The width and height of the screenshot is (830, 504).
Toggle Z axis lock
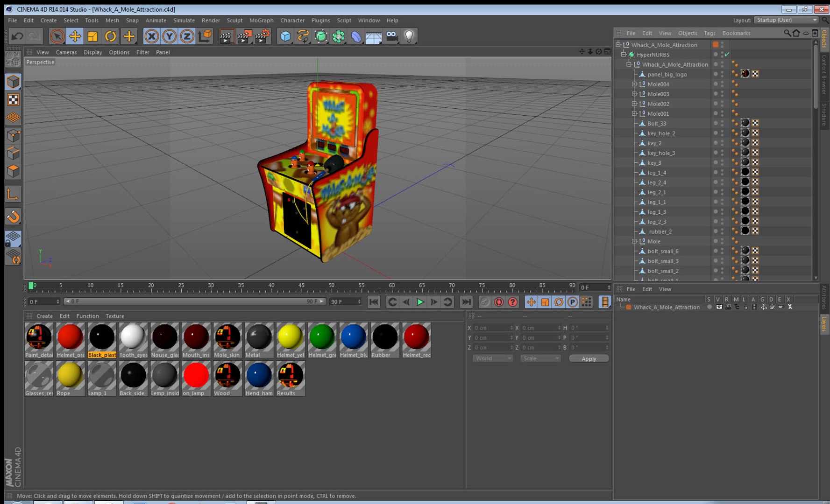tap(187, 36)
